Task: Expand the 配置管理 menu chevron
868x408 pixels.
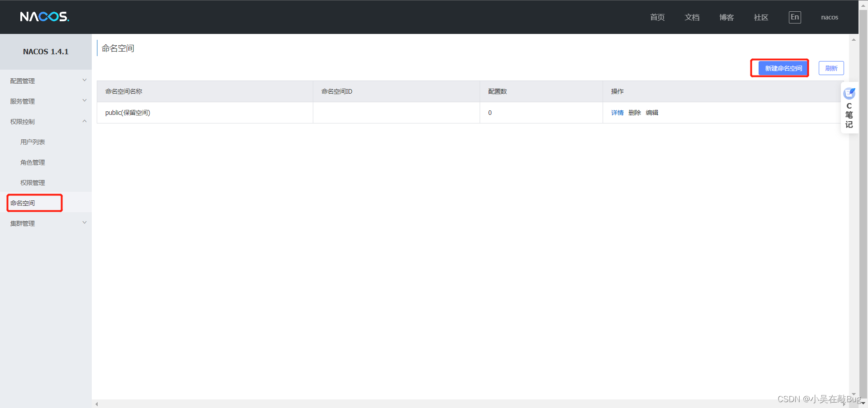Action: click(85, 80)
